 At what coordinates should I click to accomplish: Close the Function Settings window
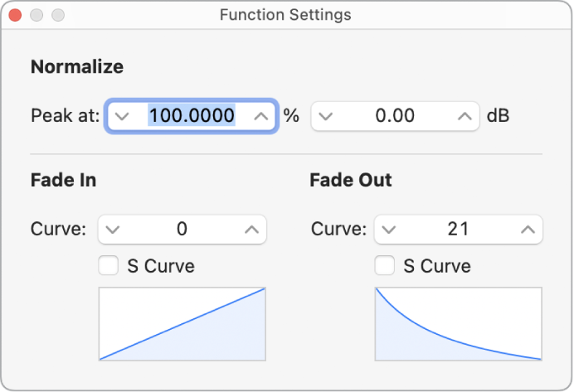(17, 15)
